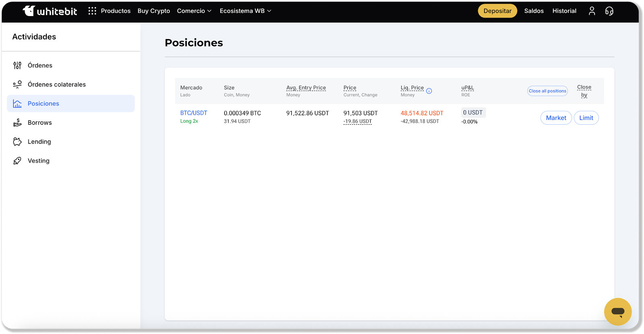Go to Saldos in the top bar
This screenshot has width=644, height=334.
[x=534, y=11]
